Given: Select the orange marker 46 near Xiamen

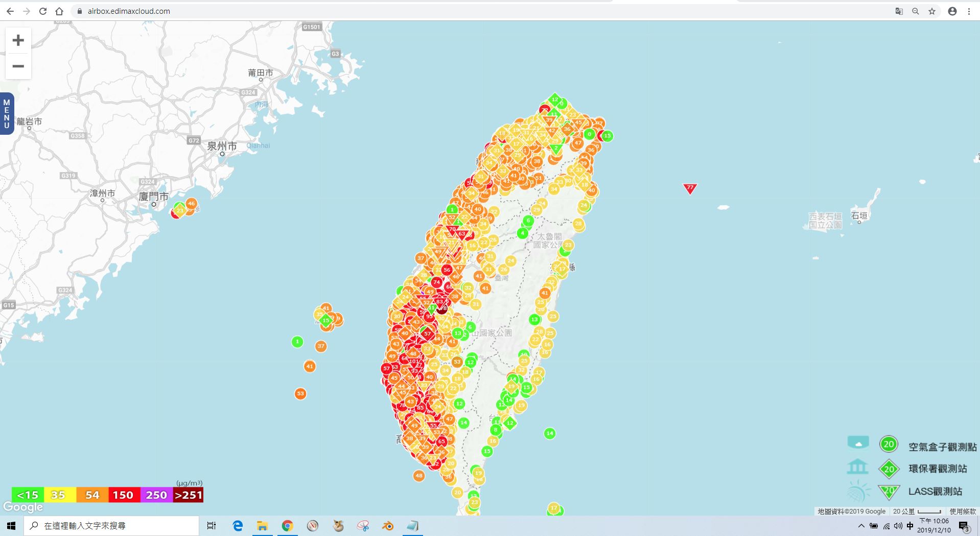Looking at the screenshot, I should click(191, 203).
